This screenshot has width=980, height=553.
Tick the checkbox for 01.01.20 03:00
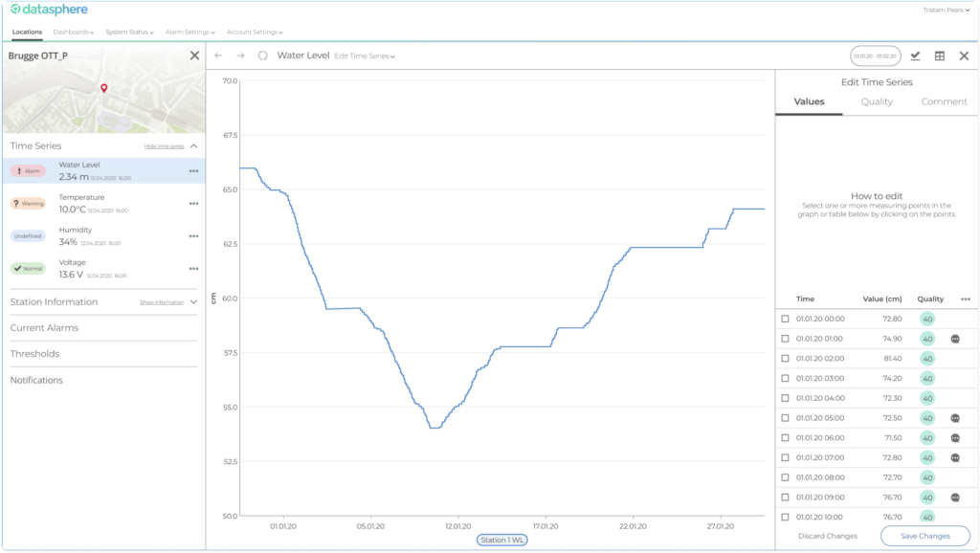point(785,379)
